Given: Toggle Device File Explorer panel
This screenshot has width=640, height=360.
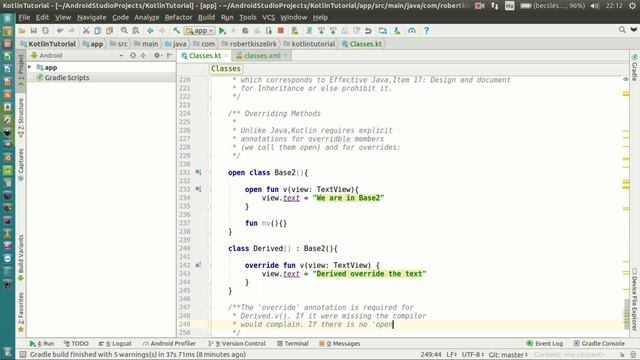Looking at the screenshot, I should 634,299.
